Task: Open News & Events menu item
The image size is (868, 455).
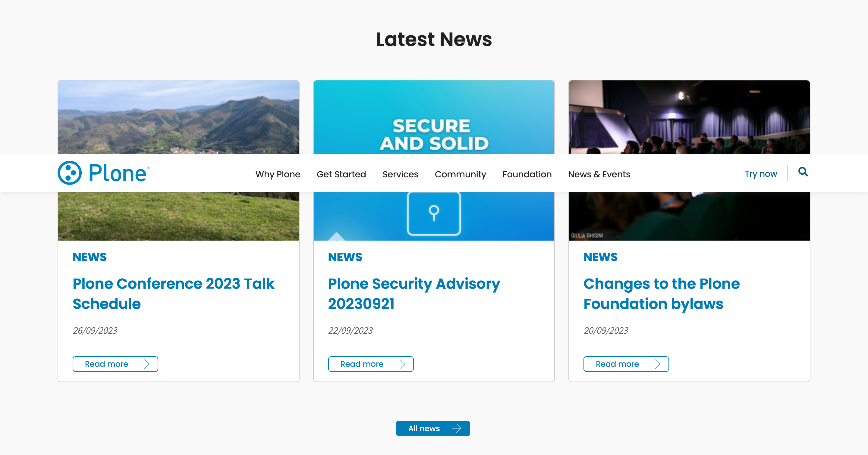Action: (599, 174)
